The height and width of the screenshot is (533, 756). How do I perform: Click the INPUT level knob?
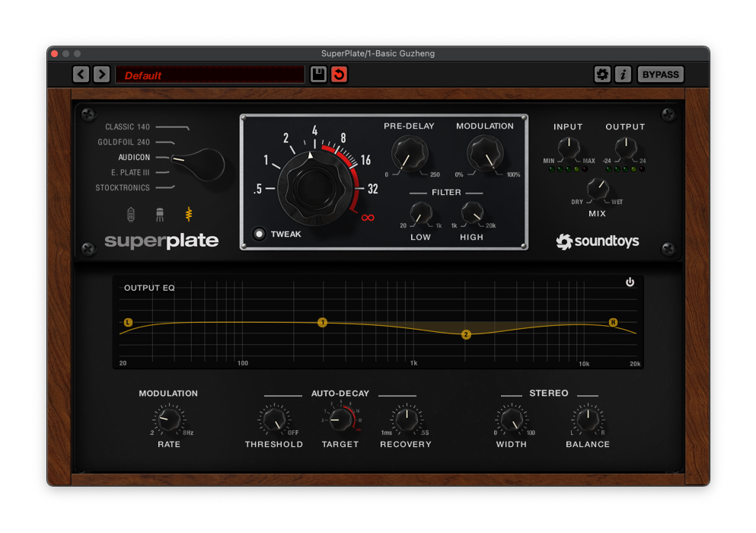[569, 148]
